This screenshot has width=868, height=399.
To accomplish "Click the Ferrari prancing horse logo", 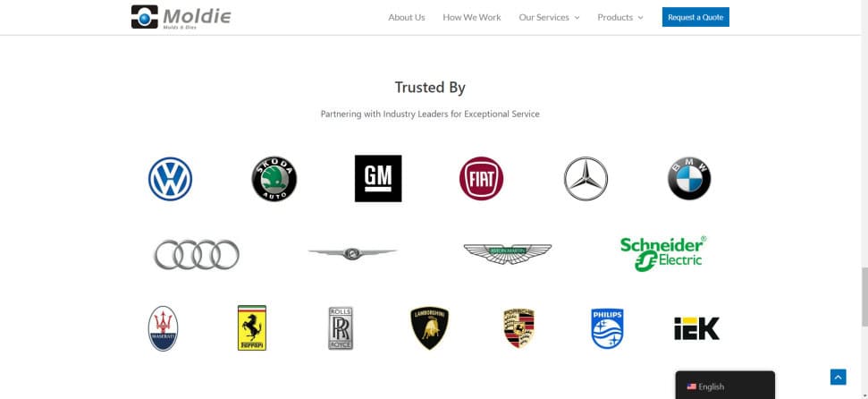I will point(252,328).
